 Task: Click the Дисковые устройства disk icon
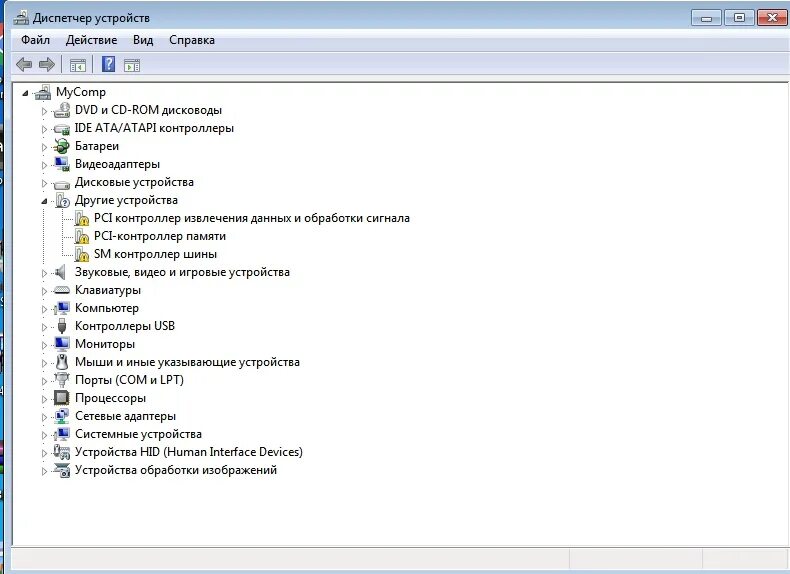[61, 183]
